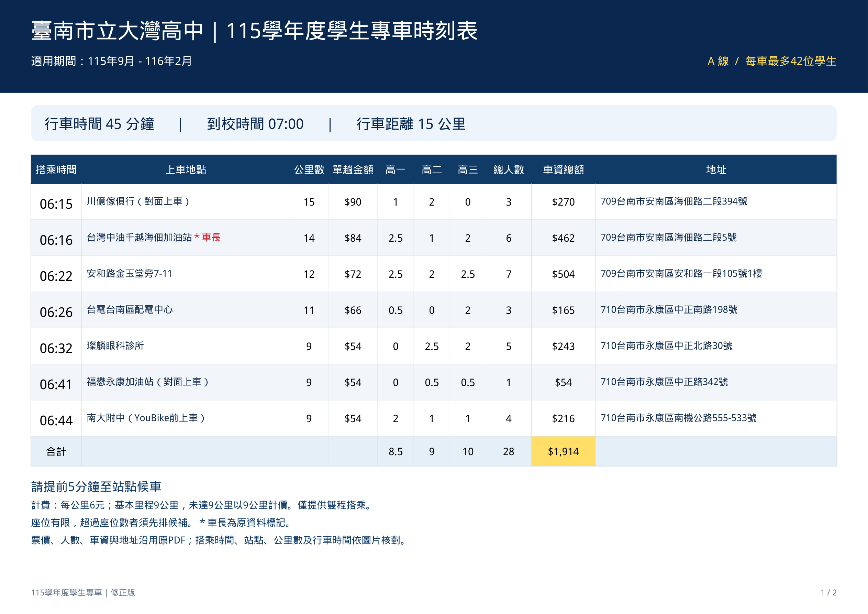Click address 710台南市永康區中正路342號
This screenshot has height=614, width=868.
664,382
